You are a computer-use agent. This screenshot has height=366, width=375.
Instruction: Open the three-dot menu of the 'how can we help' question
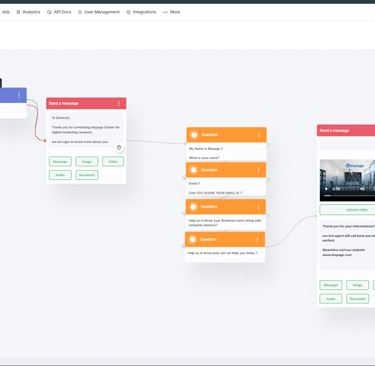coord(257,240)
